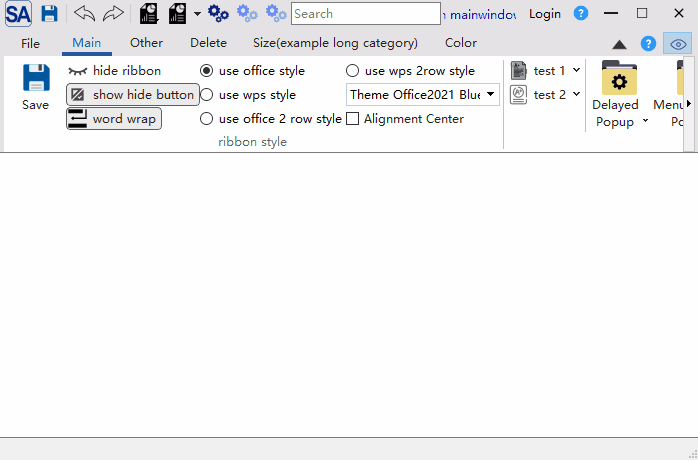Maximize the window
Image resolution: width=698 pixels, height=460 pixels.
click(x=642, y=13)
